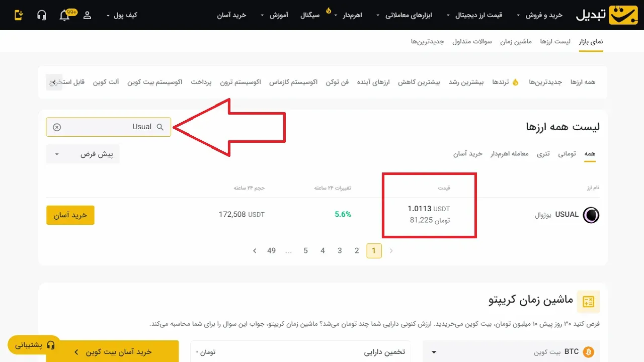Image resolution: width=644 pixels, height=362 pixels.
Task: Sort by حجم ۲۴ ساعته column header
Action: (249, 188)
